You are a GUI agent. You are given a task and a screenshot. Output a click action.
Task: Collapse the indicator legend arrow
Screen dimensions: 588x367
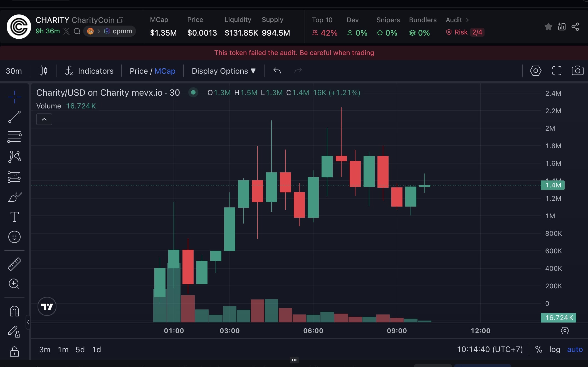click(x=44, y=119)
